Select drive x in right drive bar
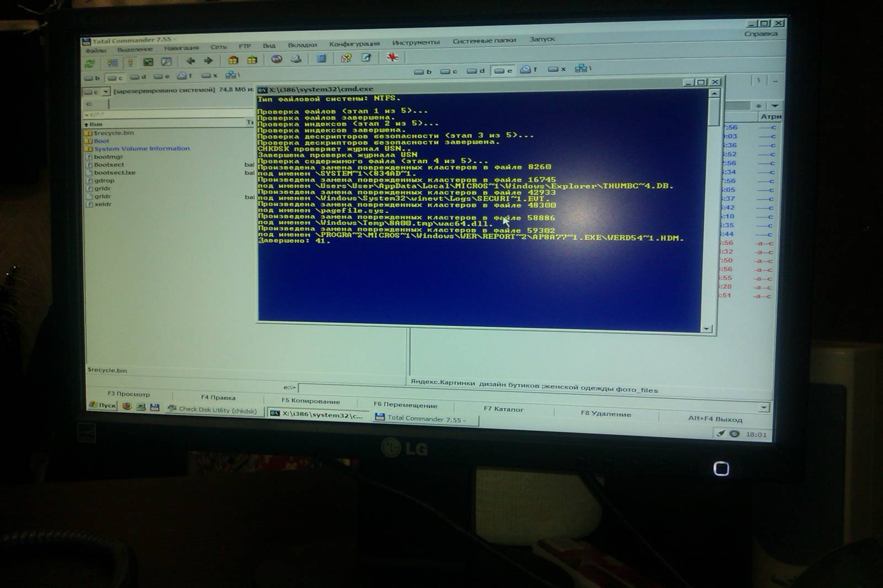The image size is (883, 588). (557, 69)
